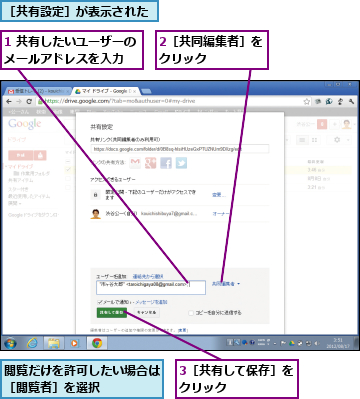Click the user email address field

[151, 288]
